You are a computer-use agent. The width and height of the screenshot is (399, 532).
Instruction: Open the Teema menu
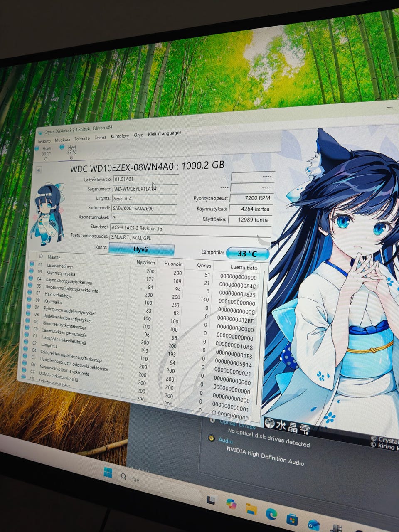tap(100, 138)
